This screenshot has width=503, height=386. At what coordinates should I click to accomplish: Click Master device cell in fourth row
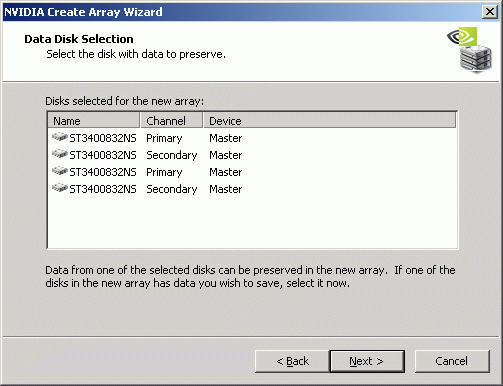[x=226, y=189]
